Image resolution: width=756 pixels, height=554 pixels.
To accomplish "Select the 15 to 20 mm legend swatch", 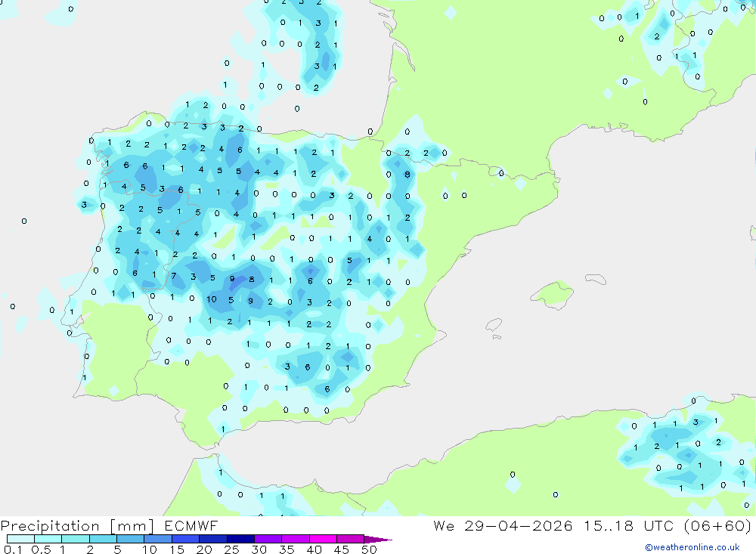I will [185, 539].
